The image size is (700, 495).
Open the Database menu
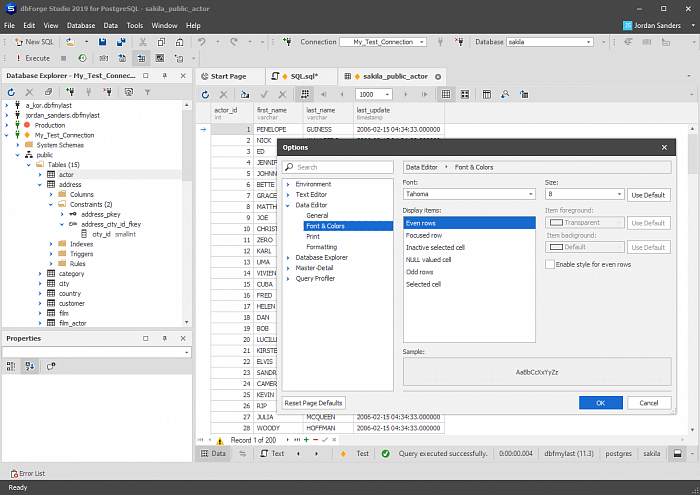(x=81, y=25)
